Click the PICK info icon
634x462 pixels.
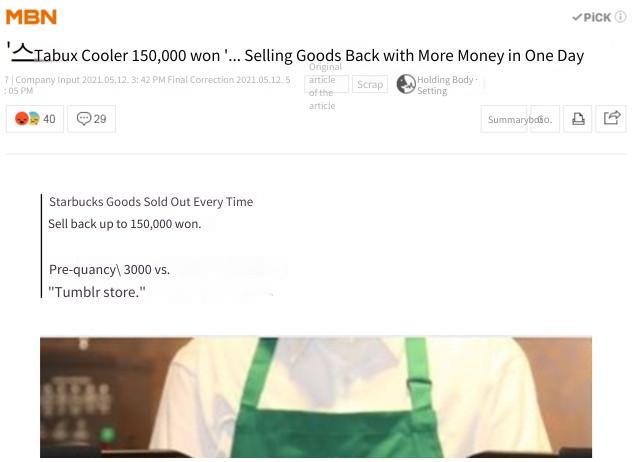point(621,17)
